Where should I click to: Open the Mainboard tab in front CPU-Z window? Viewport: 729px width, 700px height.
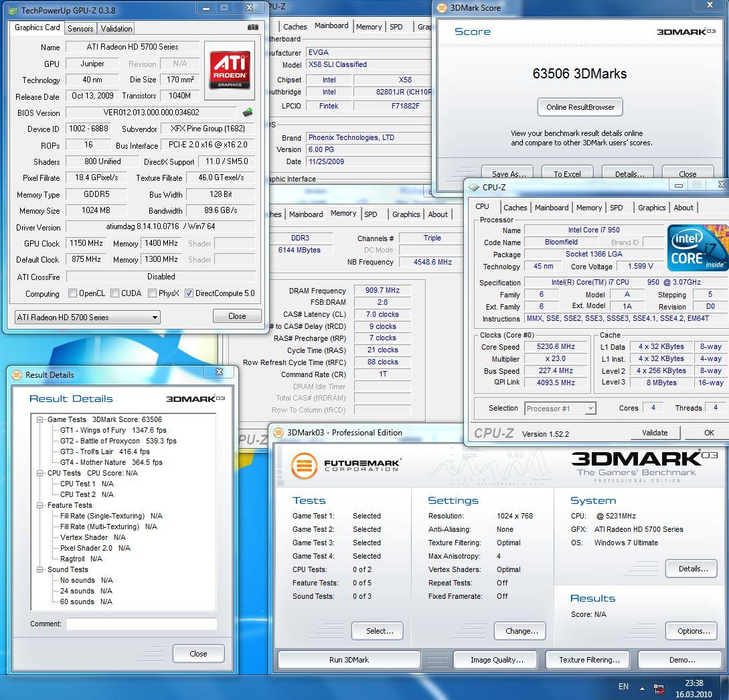coord(552,208)
